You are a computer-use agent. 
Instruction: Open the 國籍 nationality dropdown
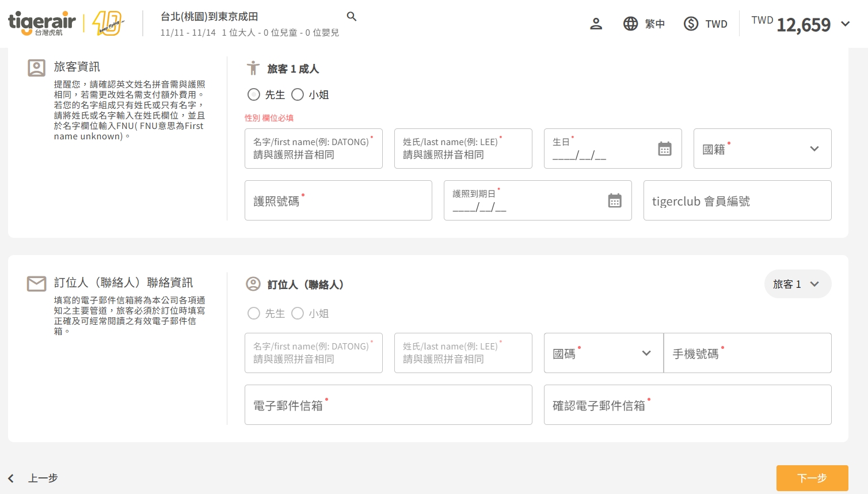(x=762, y=149)
